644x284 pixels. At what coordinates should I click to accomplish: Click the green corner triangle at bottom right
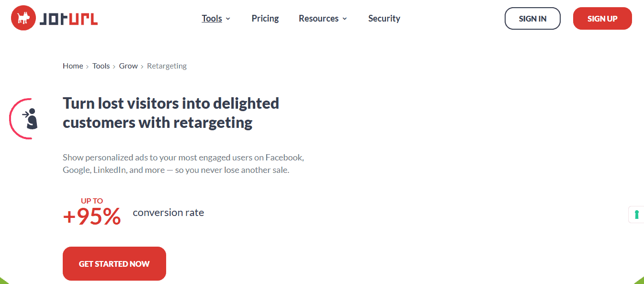(x=639, y=280)
